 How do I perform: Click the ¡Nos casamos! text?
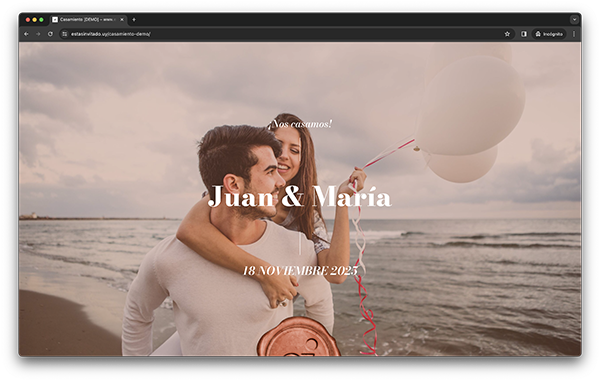[300, 124]
